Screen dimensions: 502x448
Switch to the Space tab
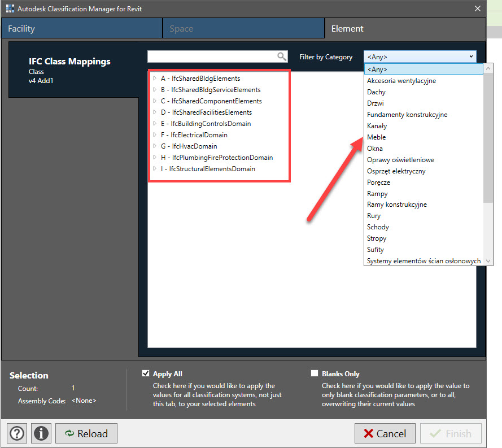(243, 28)
